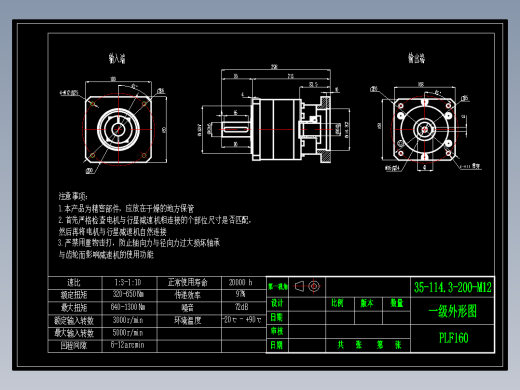
Task: Click the 审核 field in title block
Action: click(277, 331)
